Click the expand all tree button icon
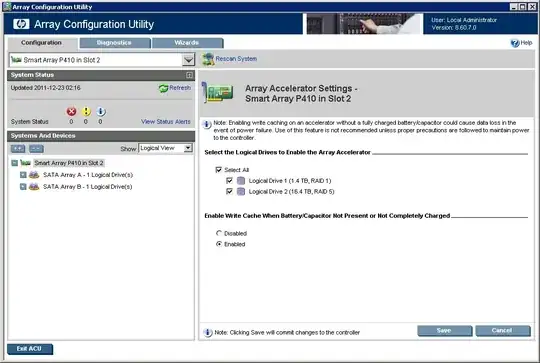The height and width of the screenshot is (363, 540). coord(18,148)
